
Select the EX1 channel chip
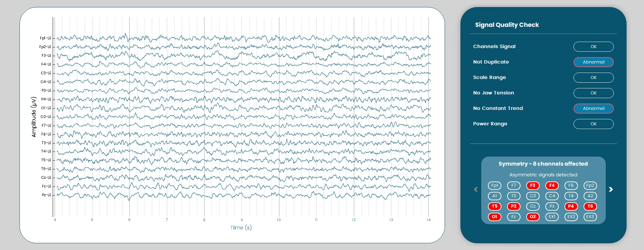[552, 217]
